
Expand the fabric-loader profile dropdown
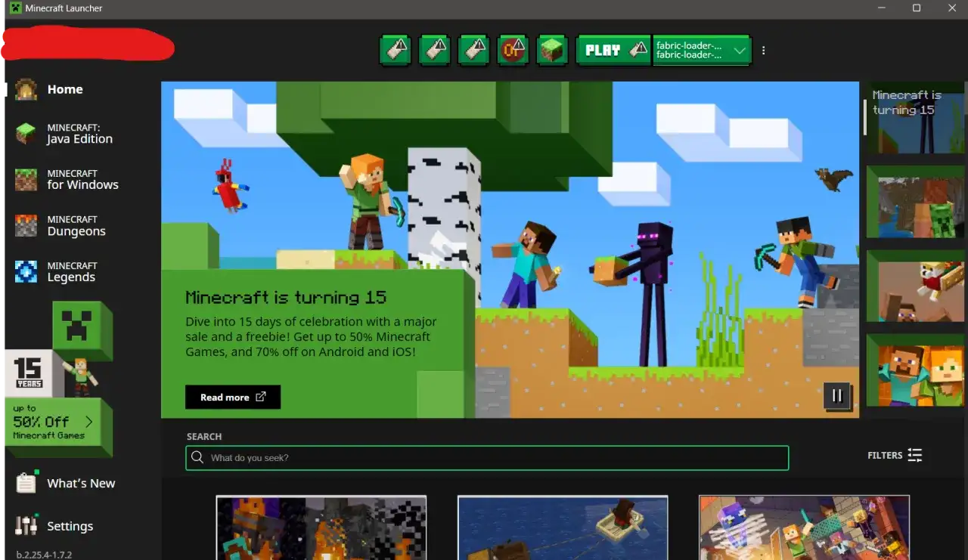(x=701, y=51)
